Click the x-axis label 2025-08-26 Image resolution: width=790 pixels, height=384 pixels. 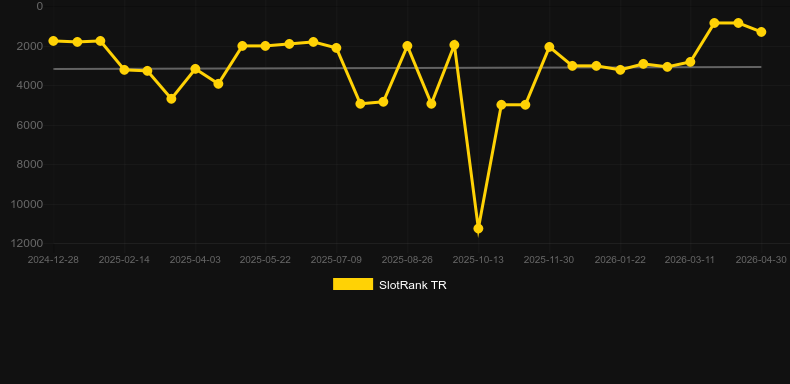click(x=407, y=260)
